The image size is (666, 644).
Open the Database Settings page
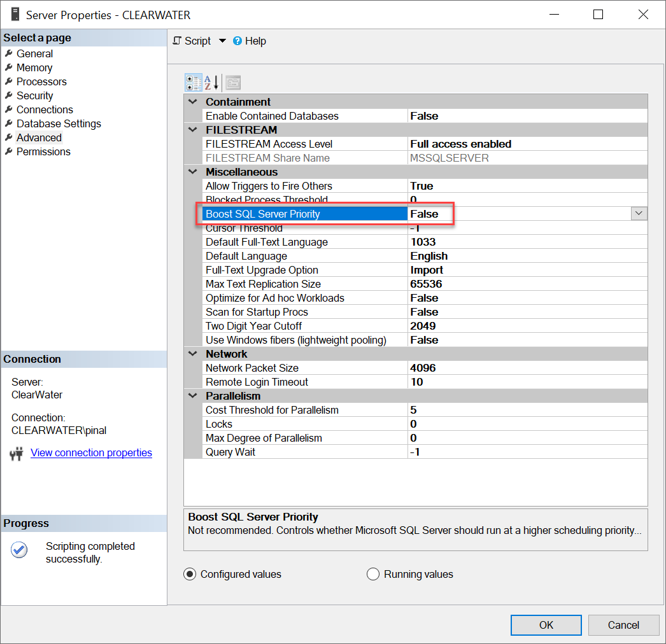[58, 123]
